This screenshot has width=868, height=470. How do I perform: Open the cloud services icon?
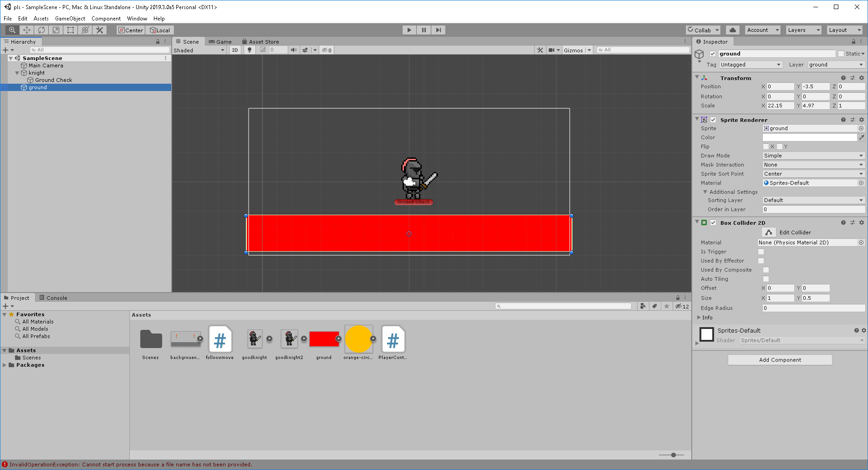tap(732, 30)
